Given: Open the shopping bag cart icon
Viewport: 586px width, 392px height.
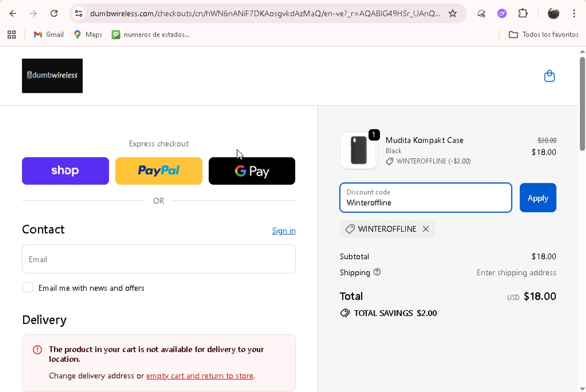Looking at the screenshot, I should coord(549,76).
